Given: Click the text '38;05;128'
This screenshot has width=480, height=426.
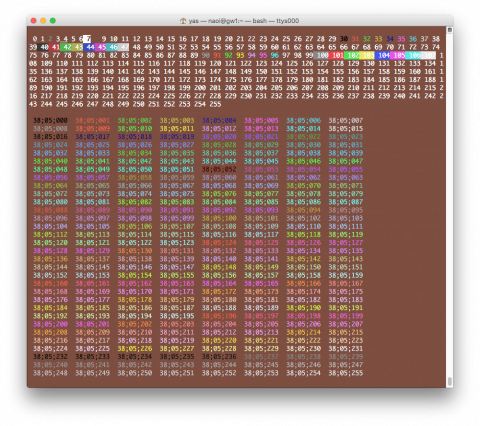Looking at the screenshot, I should click(50, 251).
